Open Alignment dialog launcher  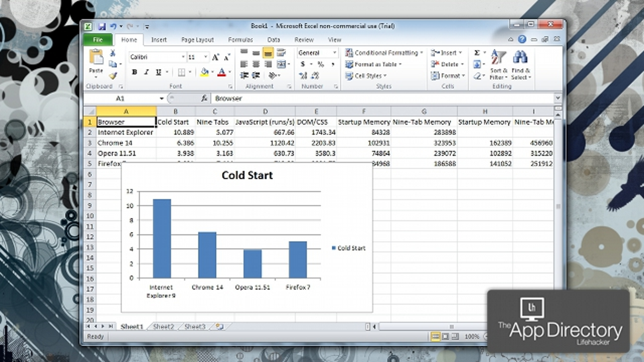[x=289, y=86]
